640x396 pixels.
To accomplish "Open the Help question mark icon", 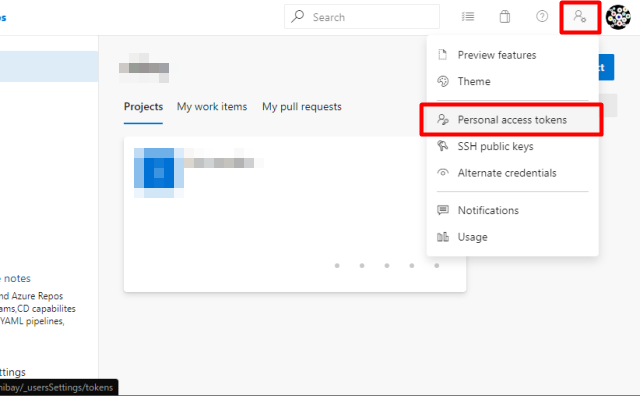I will point(542,16).
